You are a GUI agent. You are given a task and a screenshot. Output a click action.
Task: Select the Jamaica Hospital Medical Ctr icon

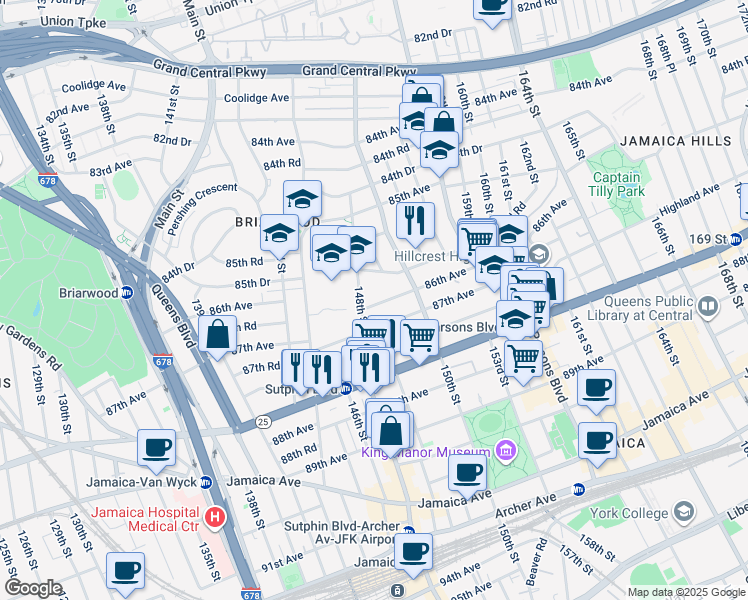pyautogui.click(x=214, y=517)
